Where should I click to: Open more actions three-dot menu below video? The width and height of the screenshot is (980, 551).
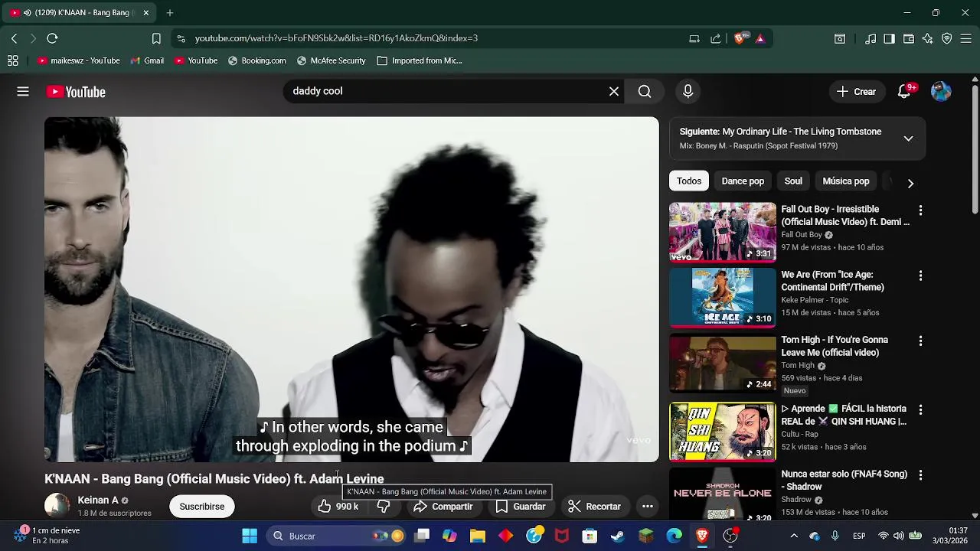coord(648,507)
